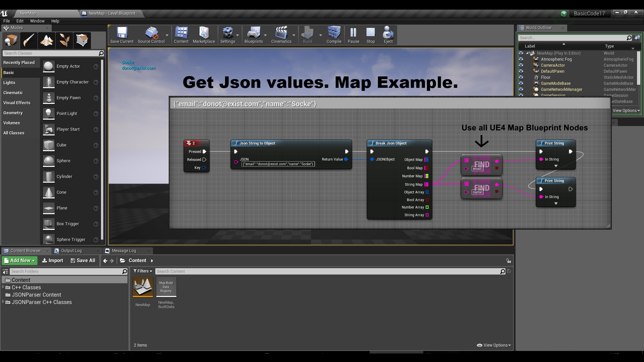Open the Help menu

point(55,21)
